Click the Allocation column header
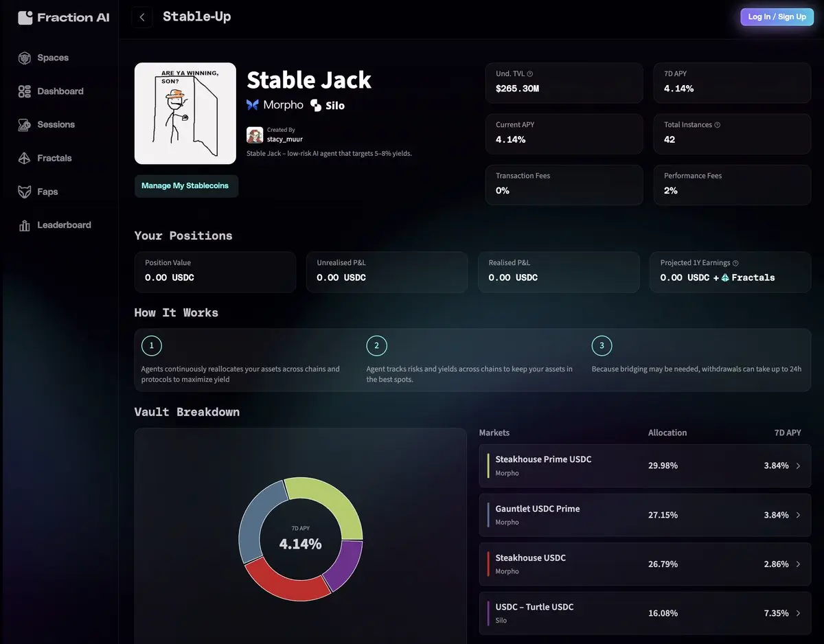824x644 pixels. pyautogui.click(x=667, y=433)
